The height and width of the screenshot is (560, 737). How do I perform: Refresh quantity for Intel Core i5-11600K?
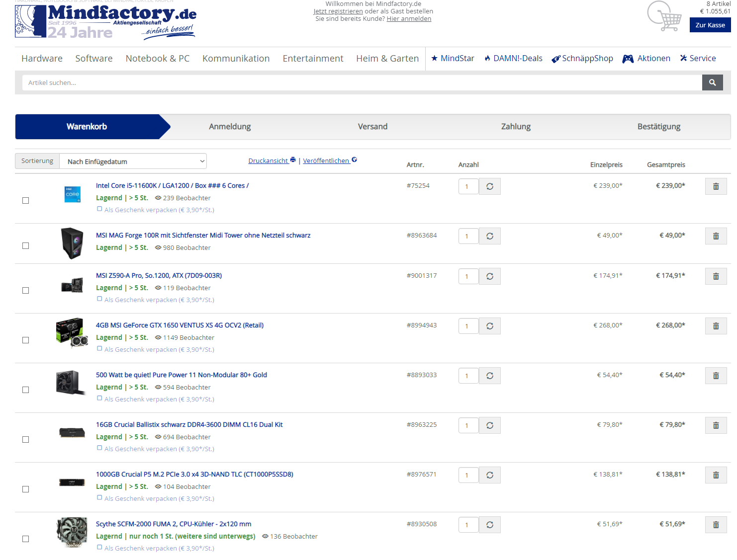click(x=490, y=186)
